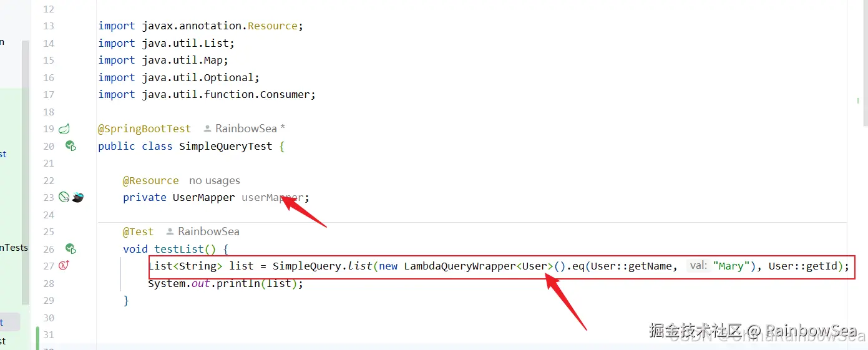Click the "val:" parameter hint on line 27

point(698,266)
